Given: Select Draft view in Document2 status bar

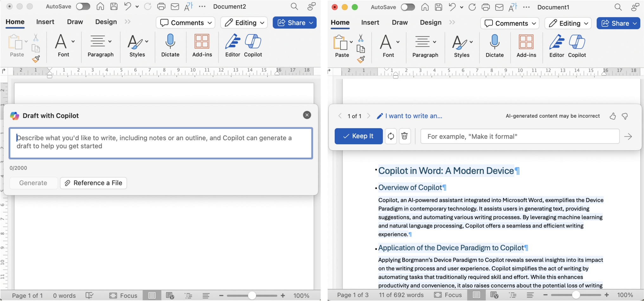Looking at the screenshot, I should [206, 296].
